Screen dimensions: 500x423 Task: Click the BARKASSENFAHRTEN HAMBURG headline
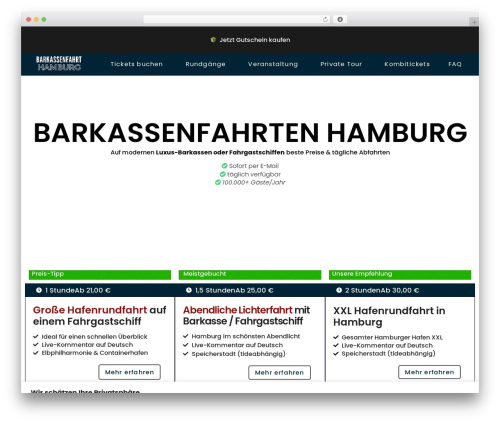250,133
